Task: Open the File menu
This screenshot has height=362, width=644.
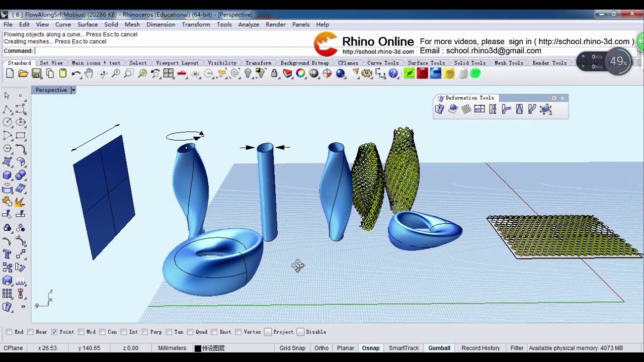Action: (8, 24)
